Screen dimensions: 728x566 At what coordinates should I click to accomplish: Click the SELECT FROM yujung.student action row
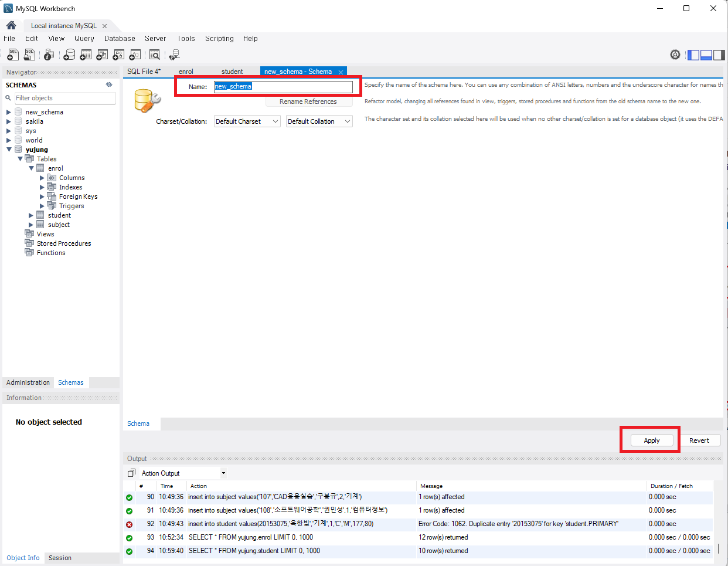tap(254, 551)
